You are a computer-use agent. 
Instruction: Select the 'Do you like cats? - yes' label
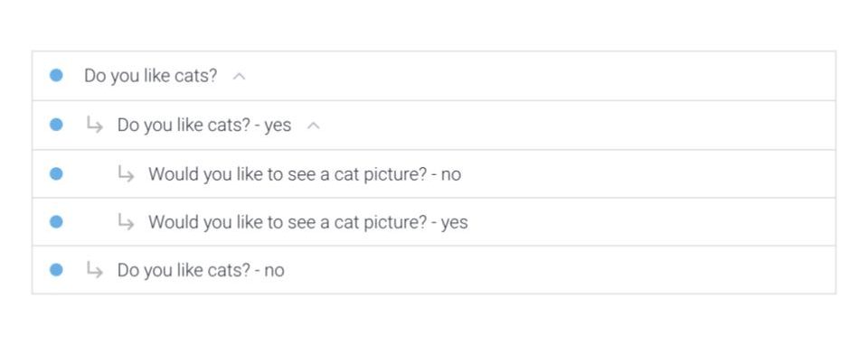coord(204,126)
